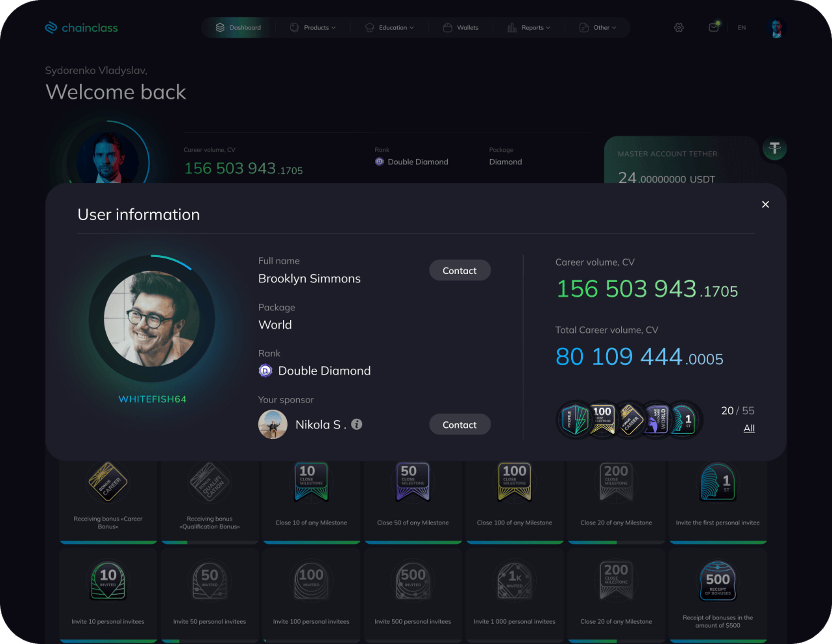
Task: Click Contact button beside Brooklyn Simmons
Action: click(x=460, y=271)
